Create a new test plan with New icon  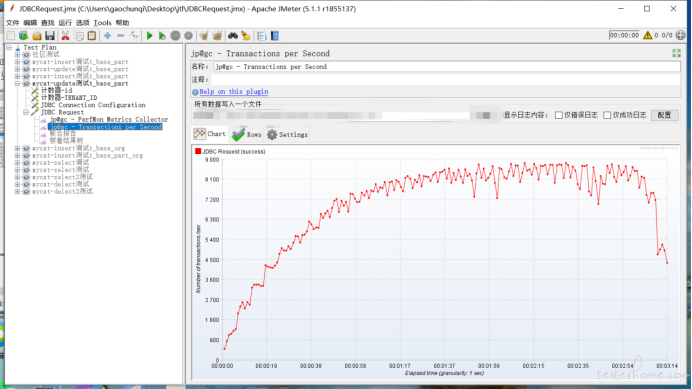pyautogui.click(x=11, y=36)
